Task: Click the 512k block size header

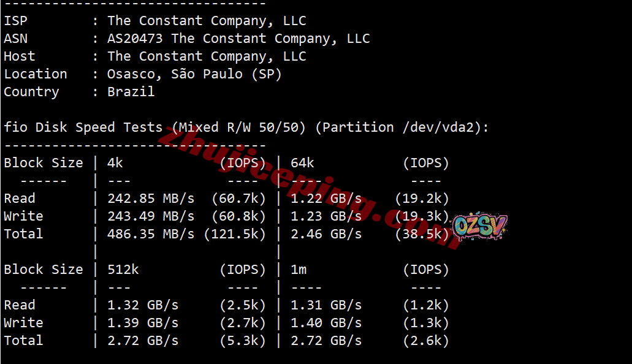Action: tap(123, 270)
